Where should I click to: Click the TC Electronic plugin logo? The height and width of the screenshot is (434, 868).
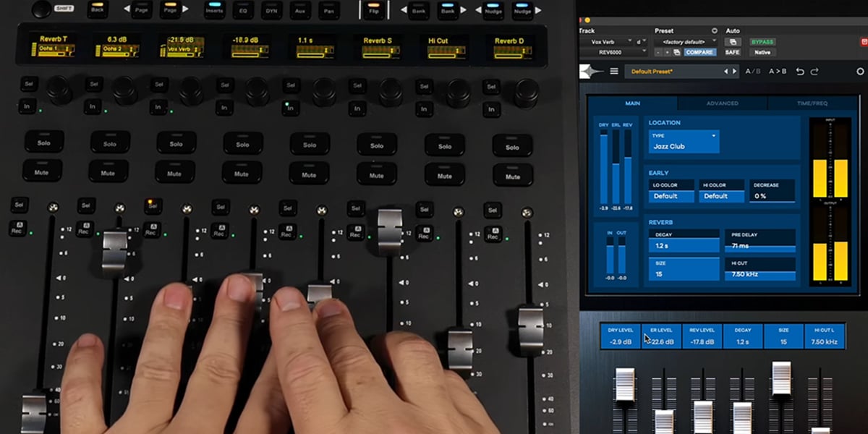coord(590,70)
